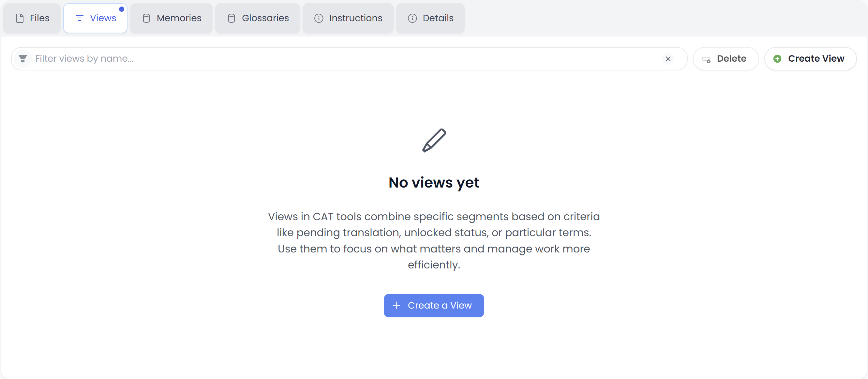Viewport: 868px width, 379px height.
Task: Switch to the Files tab
Action: click(32, 18)
